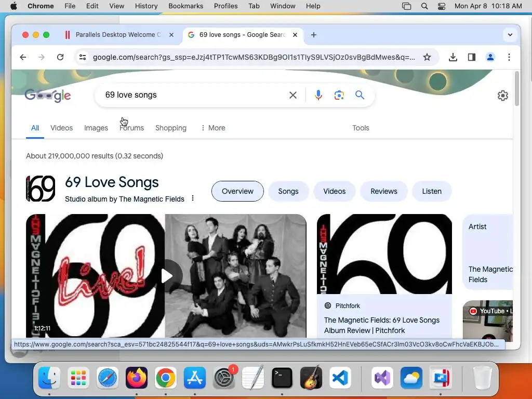Viewport: 532px width, 399px height.
Task: Open the YouTube video thumbnail
Action: pos(488,320)
